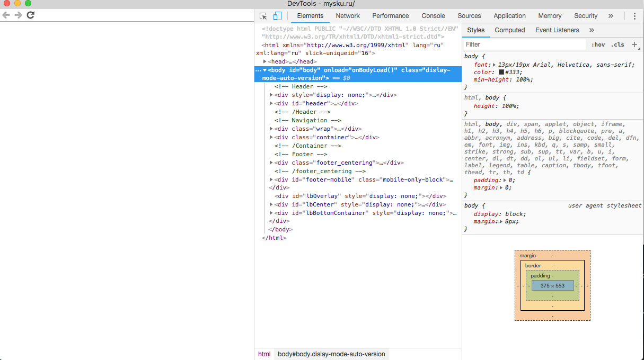
Task: Switch to the Computed pane tab
Action: (510, 30)
